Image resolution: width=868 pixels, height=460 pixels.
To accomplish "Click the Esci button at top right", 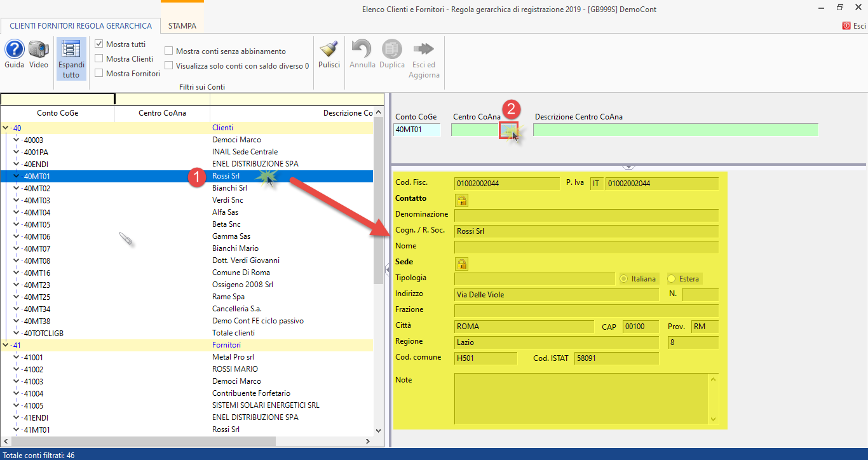I will [x=854, y=26].
